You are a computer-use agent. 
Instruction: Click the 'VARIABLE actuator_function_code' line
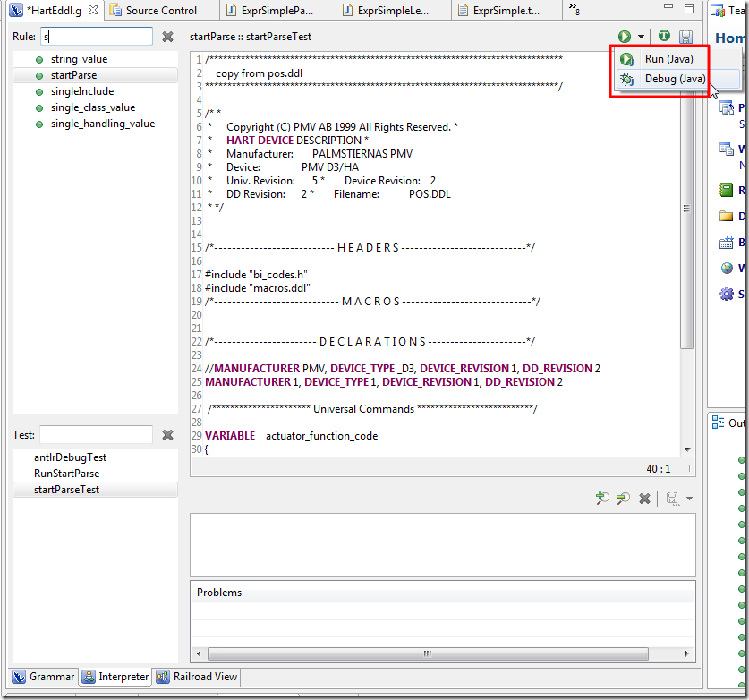(x=291, y=436)
